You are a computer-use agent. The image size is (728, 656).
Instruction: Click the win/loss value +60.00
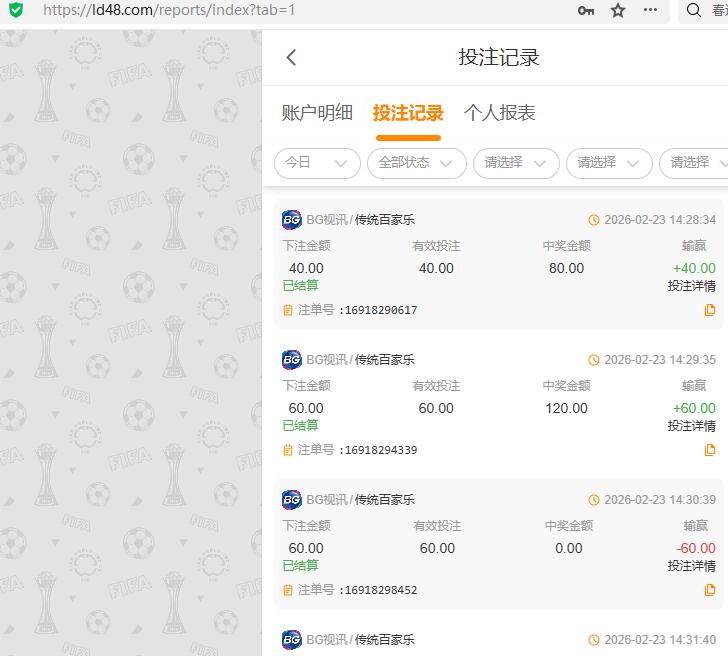[x=694, y=409]
